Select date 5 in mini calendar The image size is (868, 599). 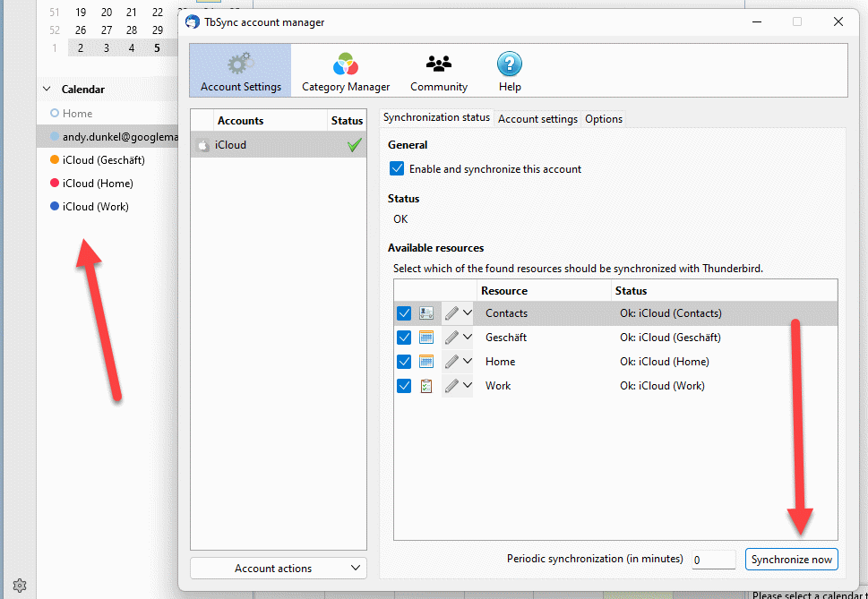pyautogui.click(x=158, y=48)
